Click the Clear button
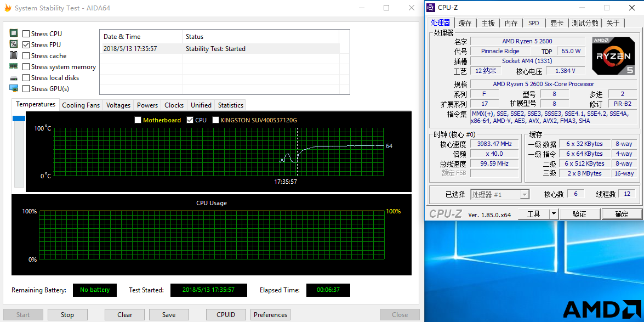The height and width of the screenshot is (322, 644). 124,315
